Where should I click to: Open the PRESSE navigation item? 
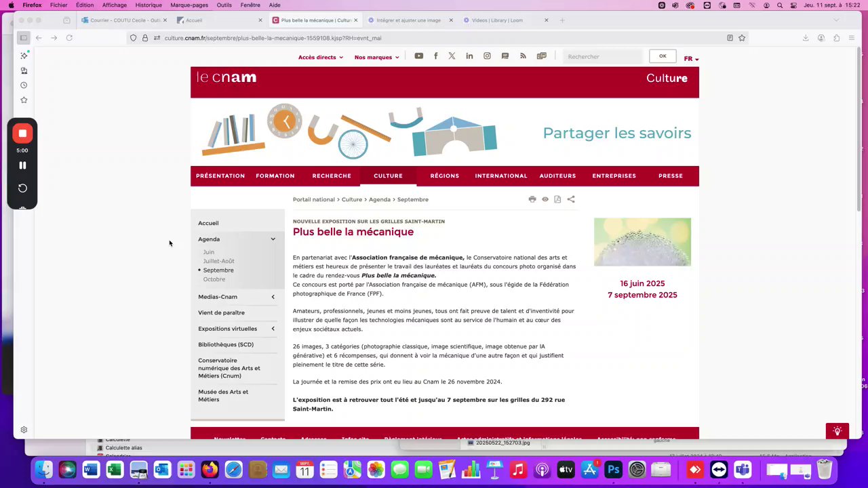(x=671, y=176)
